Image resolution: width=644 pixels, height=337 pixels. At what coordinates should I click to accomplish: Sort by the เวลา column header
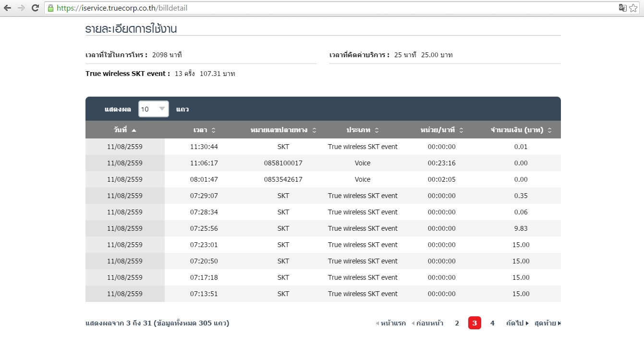click(x=204, y=130)
